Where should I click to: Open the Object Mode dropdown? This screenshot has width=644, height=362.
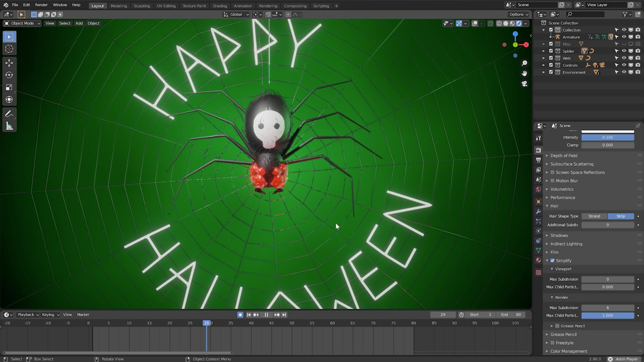22,23
